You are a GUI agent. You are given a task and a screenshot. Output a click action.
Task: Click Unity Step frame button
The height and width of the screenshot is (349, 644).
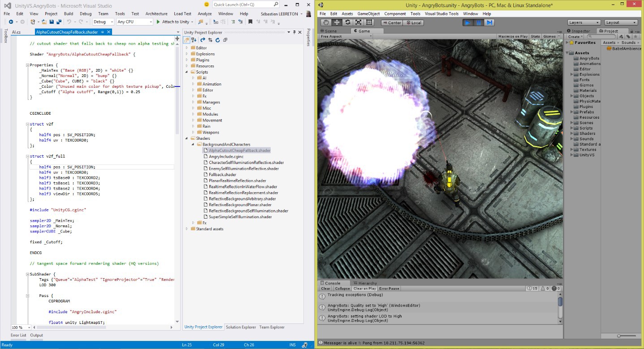click(489, 22)
